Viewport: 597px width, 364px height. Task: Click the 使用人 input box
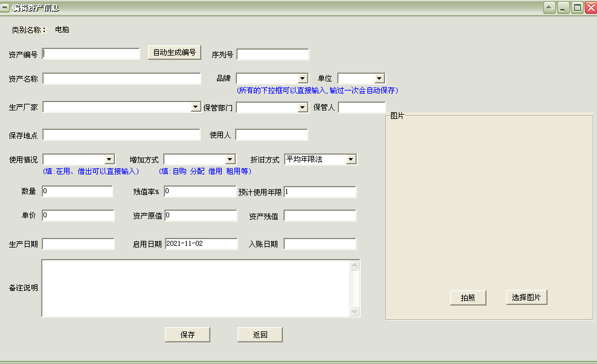pos(271,135)
